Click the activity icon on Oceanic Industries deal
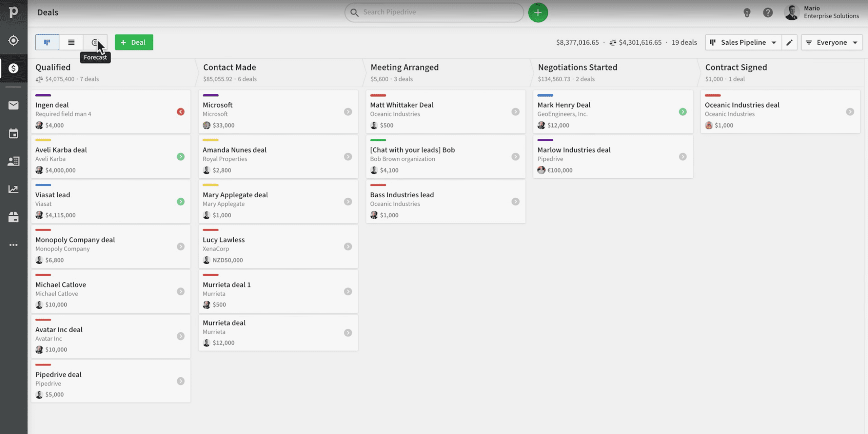 coord(850,112)
